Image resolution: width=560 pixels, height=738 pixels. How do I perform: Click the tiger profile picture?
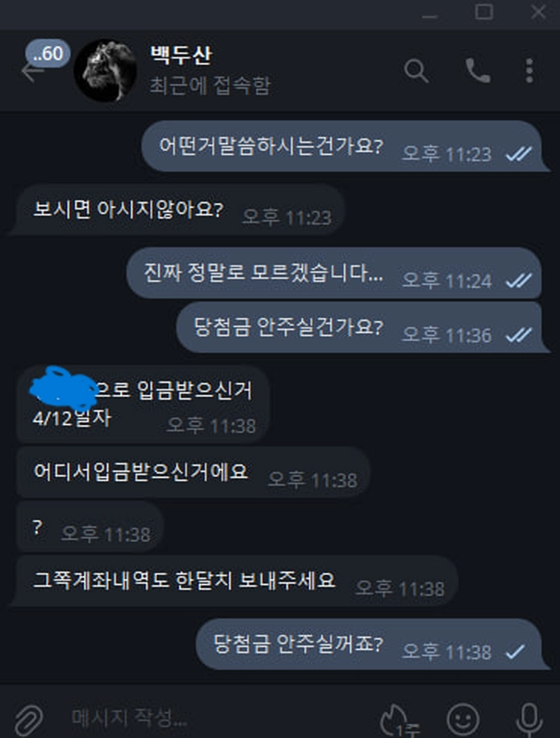[x=105, y=71]
